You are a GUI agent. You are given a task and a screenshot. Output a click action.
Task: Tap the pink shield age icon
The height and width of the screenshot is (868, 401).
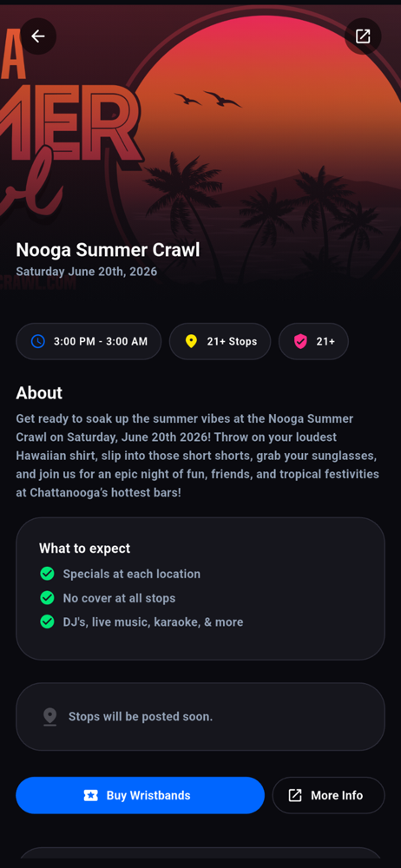(x=300, y=341)
